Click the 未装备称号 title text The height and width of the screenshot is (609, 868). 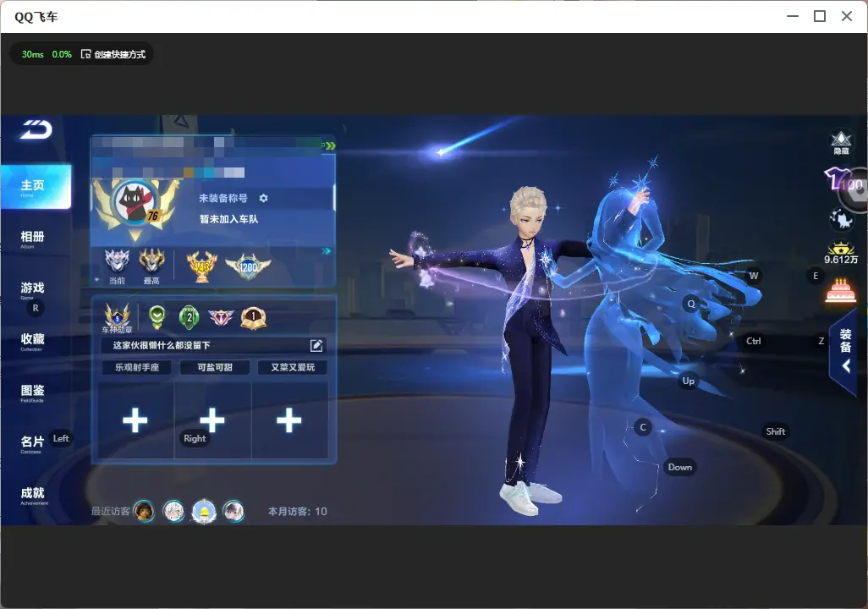(223, 198)
